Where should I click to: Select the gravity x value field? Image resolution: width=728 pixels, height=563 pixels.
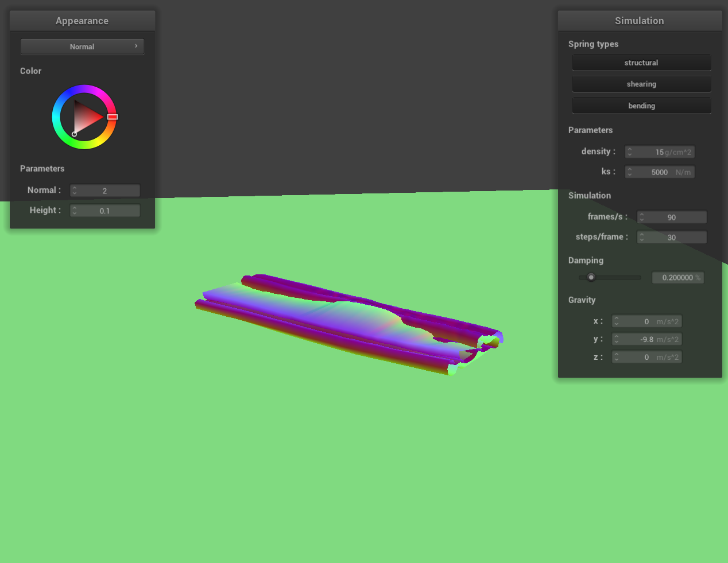coord(646,321)
